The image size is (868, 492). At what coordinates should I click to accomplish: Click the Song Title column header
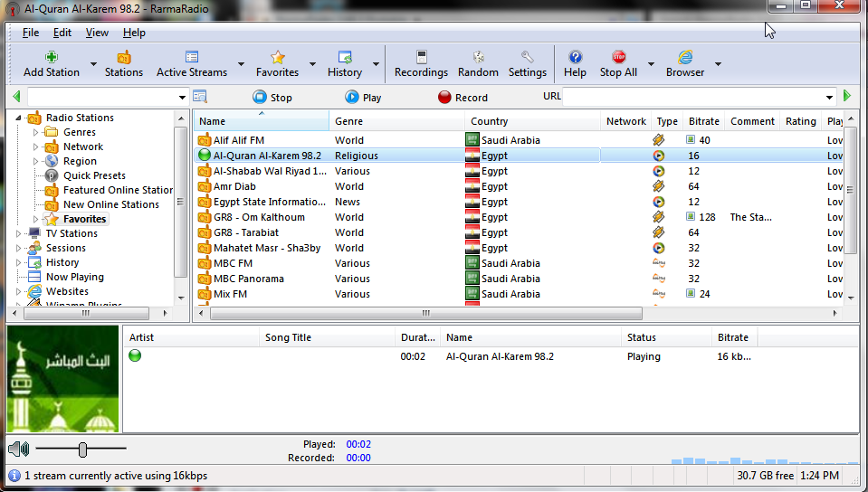327,337
